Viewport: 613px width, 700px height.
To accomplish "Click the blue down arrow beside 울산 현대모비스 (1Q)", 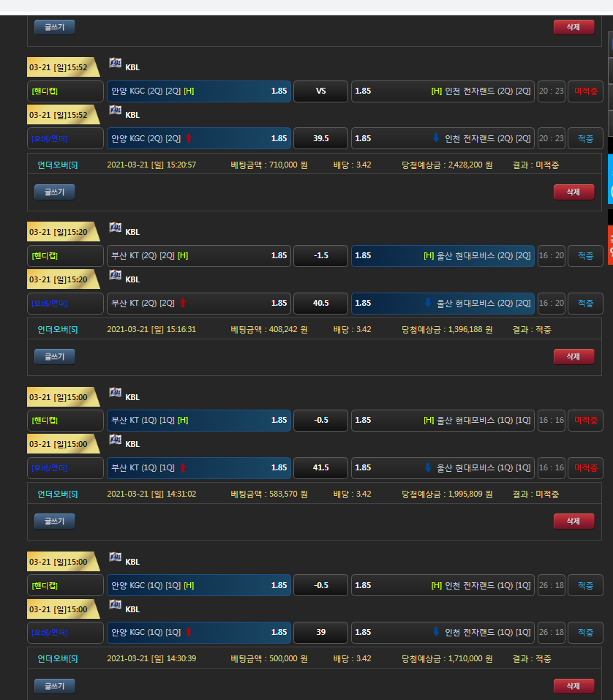I will point(428,467).
